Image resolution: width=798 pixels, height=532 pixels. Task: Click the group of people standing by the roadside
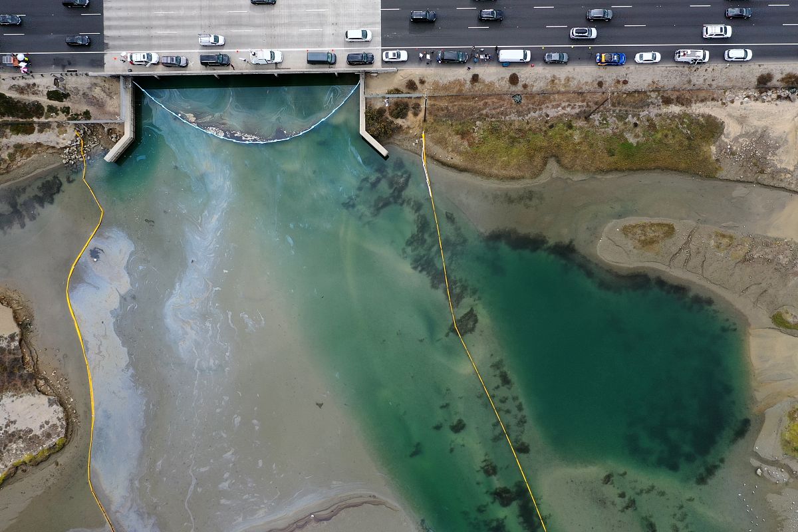click(481, 56)
